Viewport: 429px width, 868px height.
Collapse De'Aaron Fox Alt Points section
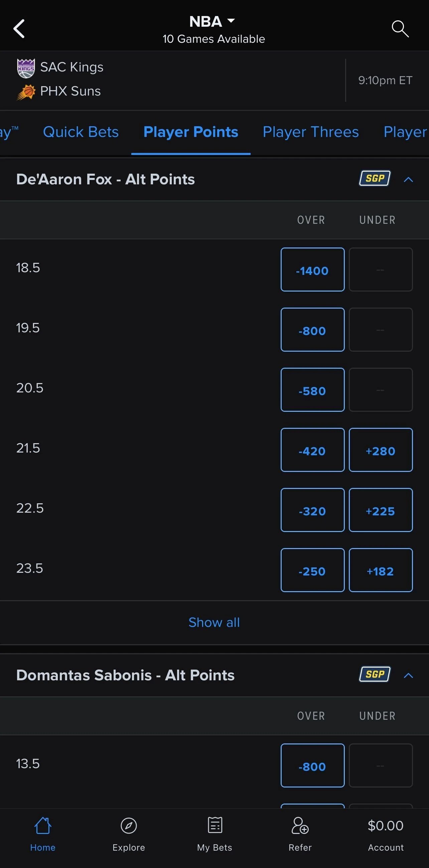(408, 179)
